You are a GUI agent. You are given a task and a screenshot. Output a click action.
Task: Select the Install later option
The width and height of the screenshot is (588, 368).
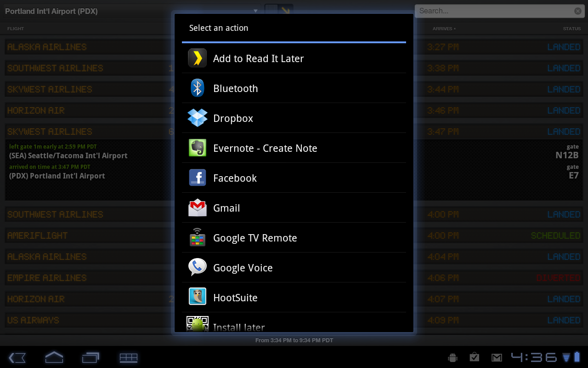294,323
